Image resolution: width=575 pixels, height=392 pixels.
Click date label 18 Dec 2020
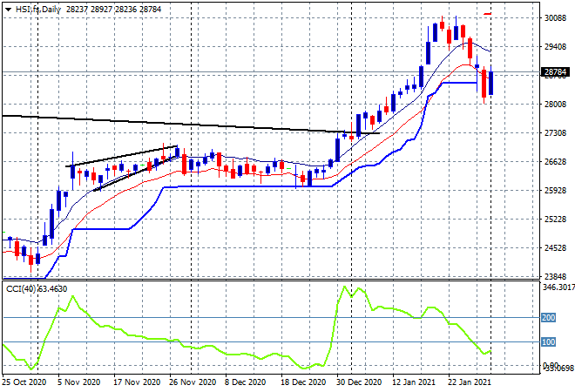pos(303,382)
